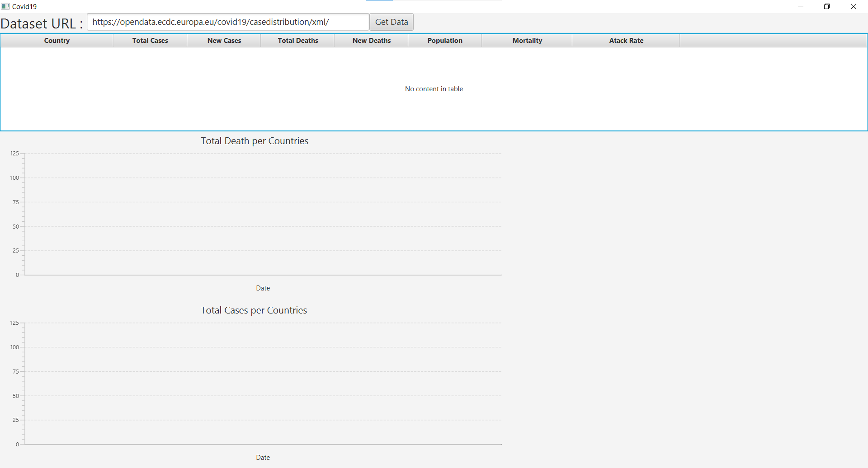Screen dimensions: 868x468
Task: Sort the table by Total Deaths column
Action: pyautogui.click(x=297, y=40)
